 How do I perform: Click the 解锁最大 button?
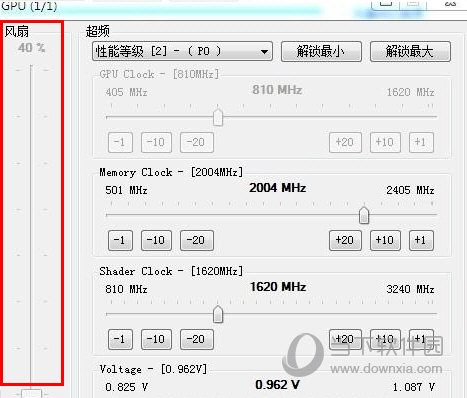click(410, 51)
